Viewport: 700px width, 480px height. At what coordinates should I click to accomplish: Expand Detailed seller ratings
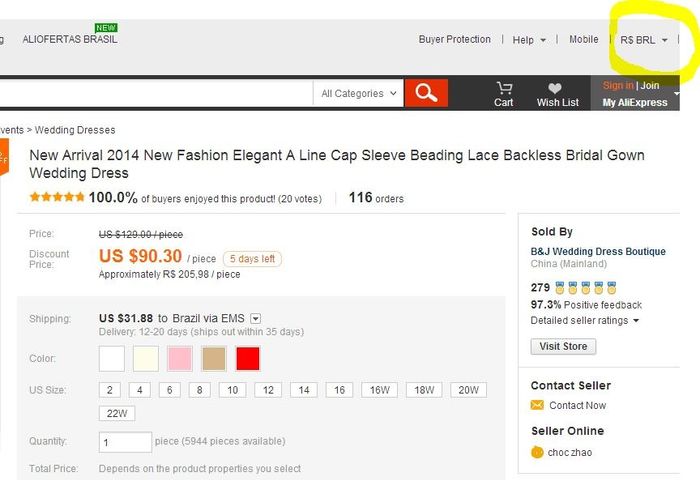click(584, 321)
